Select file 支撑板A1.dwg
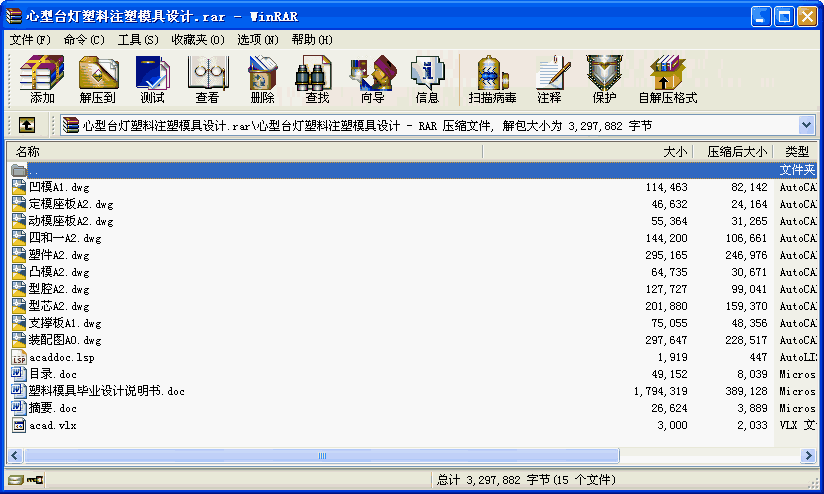 click(x=65, y=323)
